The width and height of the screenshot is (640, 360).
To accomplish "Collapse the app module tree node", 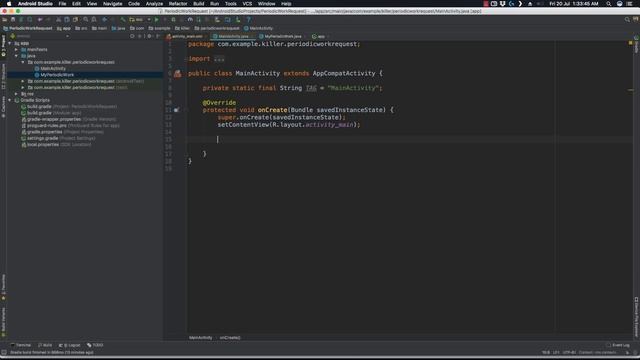I will pos(10,43).
